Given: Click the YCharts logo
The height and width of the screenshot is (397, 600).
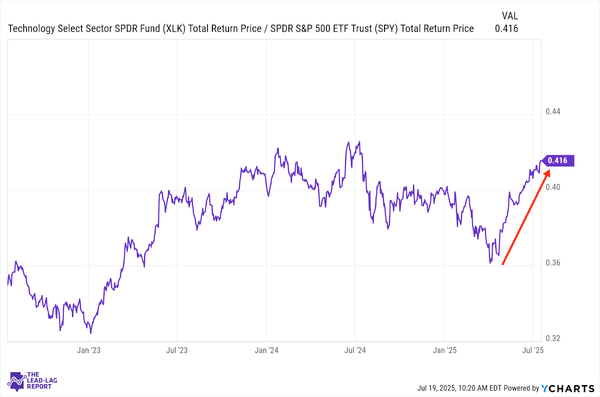Looking at the screenshot, I should click(x=567, y=388).
